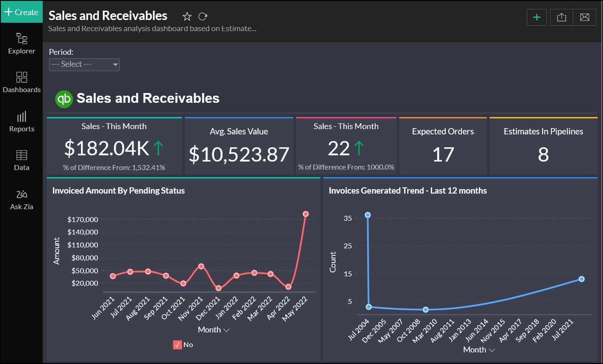The width and height of the screenshot is (603, 364).
Task: Click the share/export icon at top right
Action: [x=562, y=17]
